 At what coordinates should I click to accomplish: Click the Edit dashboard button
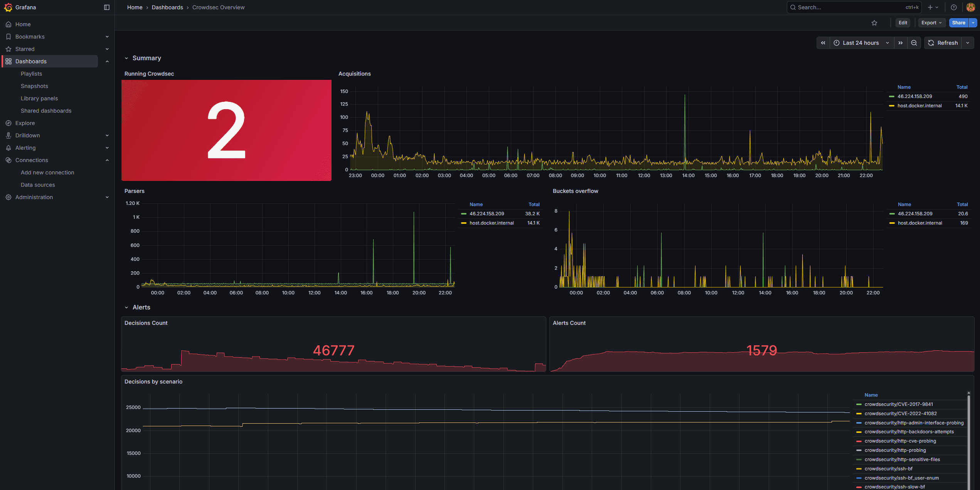coord(903,23)
